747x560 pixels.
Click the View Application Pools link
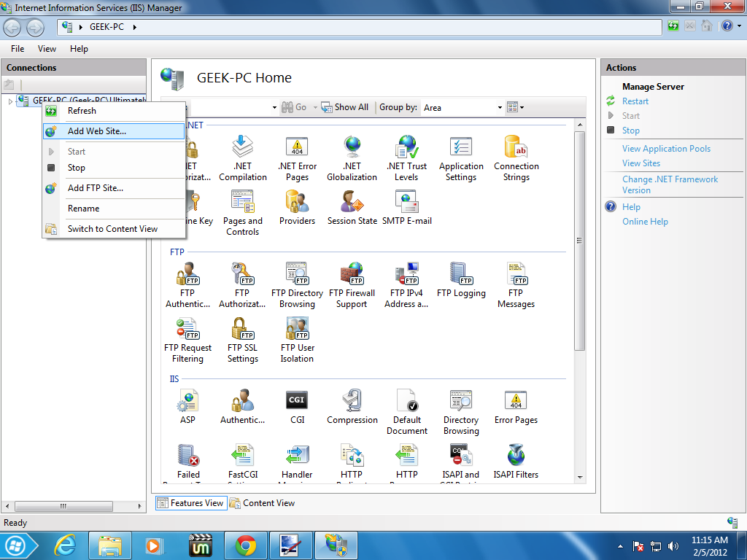(666, 149)
